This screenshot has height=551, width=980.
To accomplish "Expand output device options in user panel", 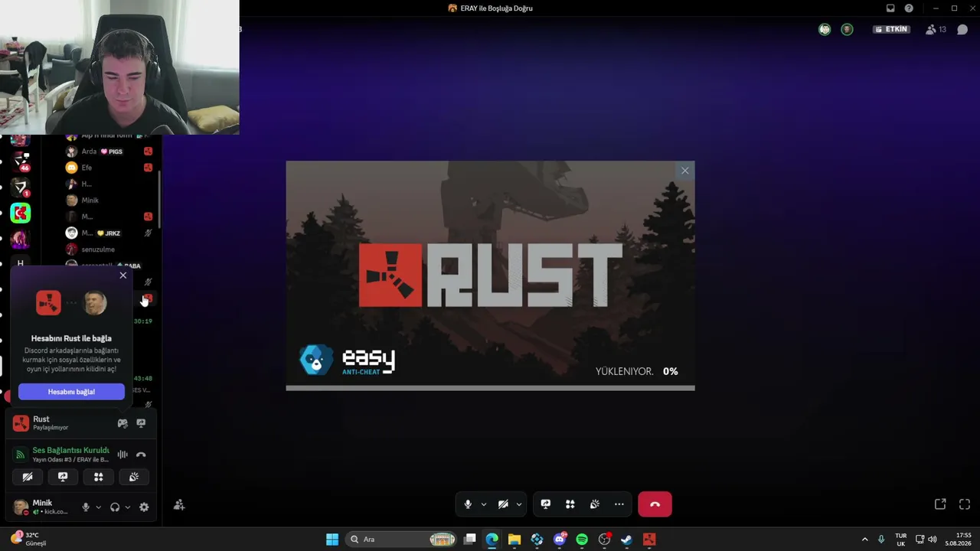I will [x=127, y=507].
